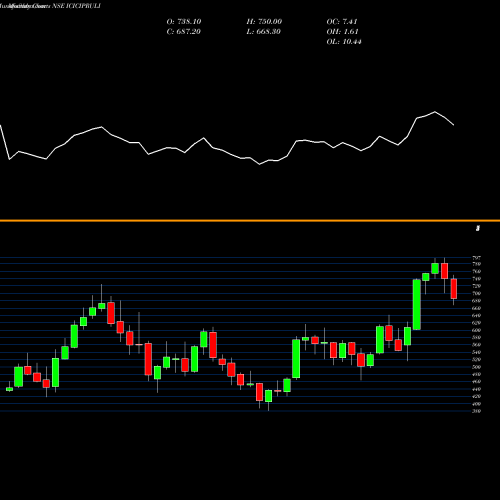Image resolution: width=500 pixels, height=500 pixels.
Task: Click the 480 price axis label
Action: pos(476,374)
